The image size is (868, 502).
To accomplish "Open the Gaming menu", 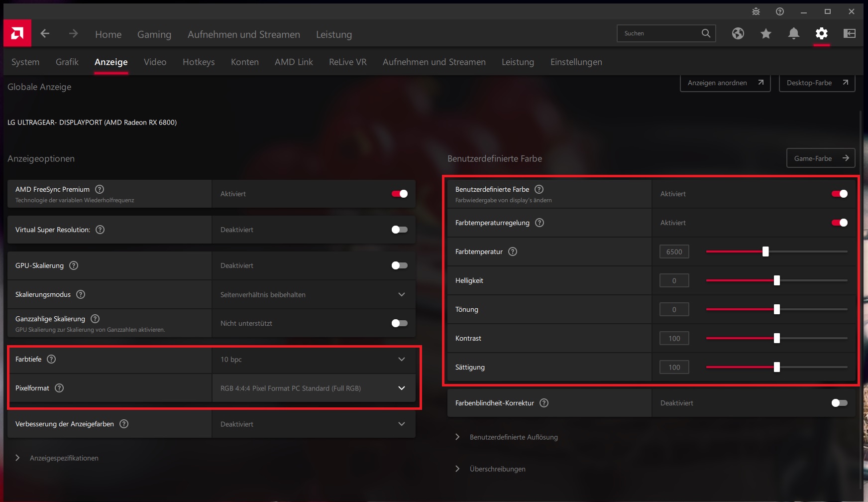I will [x=154, y=34].
